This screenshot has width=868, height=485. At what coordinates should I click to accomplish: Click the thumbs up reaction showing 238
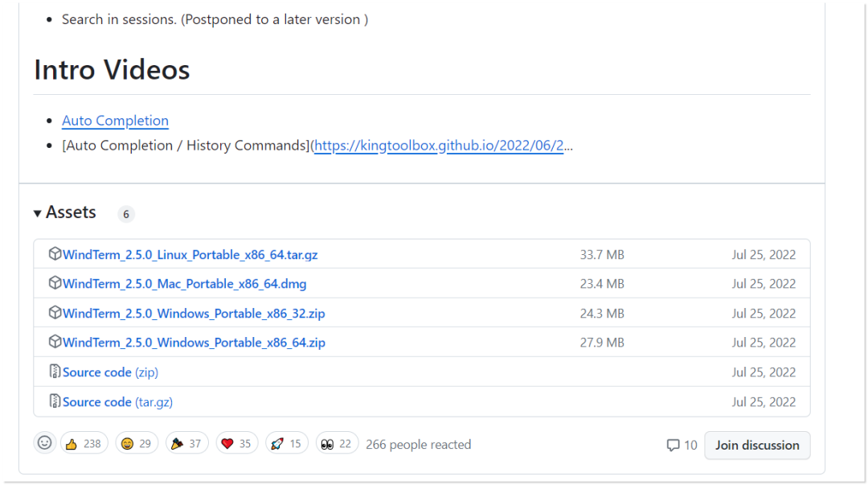(84, 443)
